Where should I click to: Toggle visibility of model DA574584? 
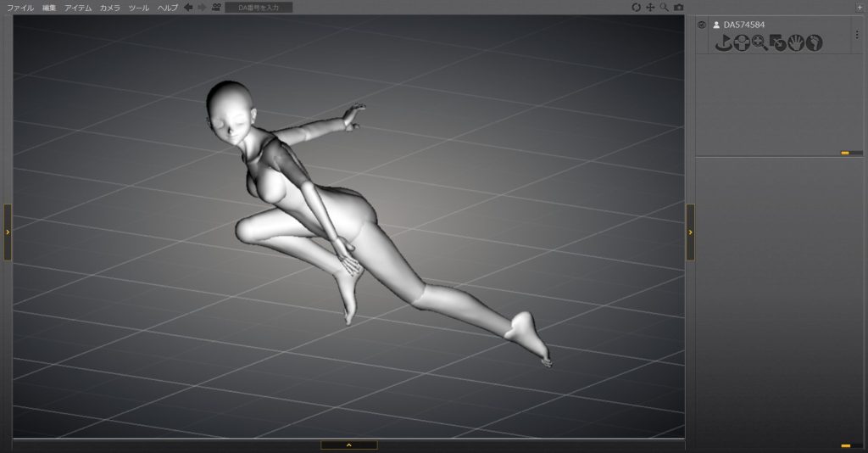[702, 25]
